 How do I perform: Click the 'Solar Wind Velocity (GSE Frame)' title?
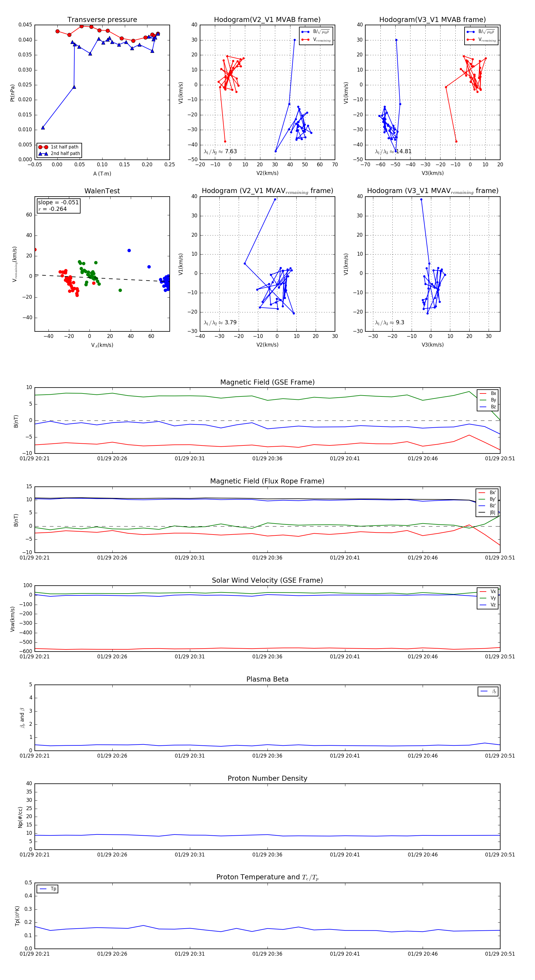pos(267,580)
